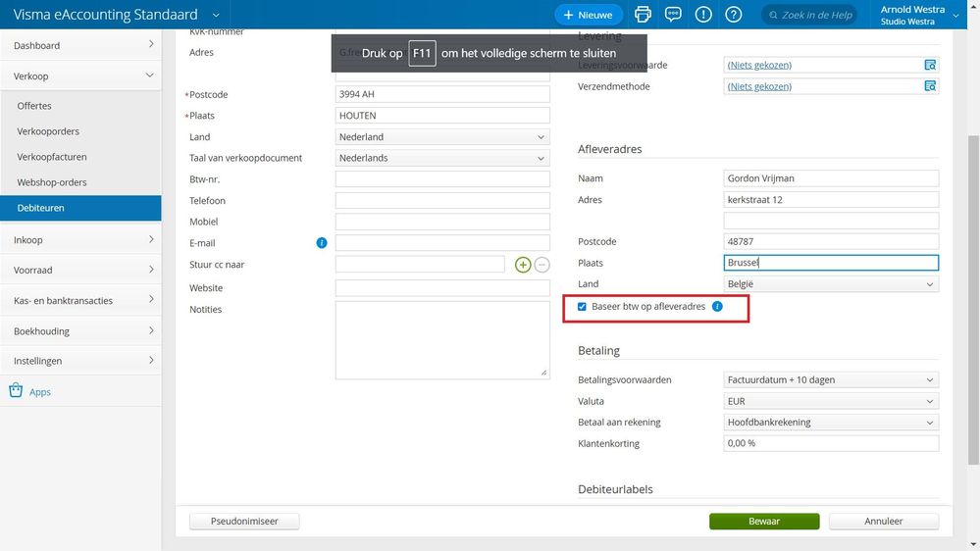980x551 pixels.
Task: Expand the Visma eAccounting Standaard product menu
Action: click(x=216, y=15)
